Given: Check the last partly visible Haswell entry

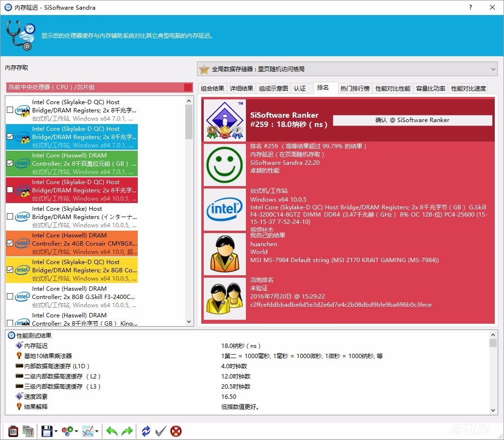Looking at the screenshot, I should [x=10, y=322].
